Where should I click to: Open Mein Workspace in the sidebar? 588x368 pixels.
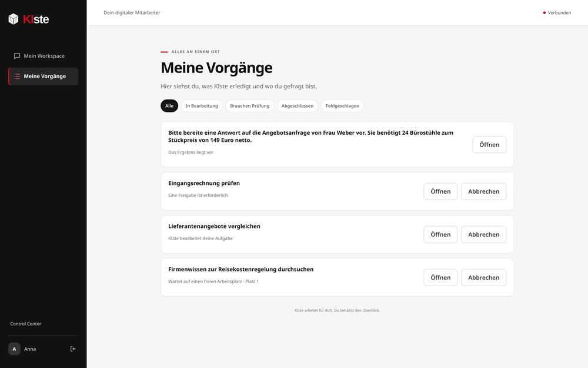click(x=43, y=56)
